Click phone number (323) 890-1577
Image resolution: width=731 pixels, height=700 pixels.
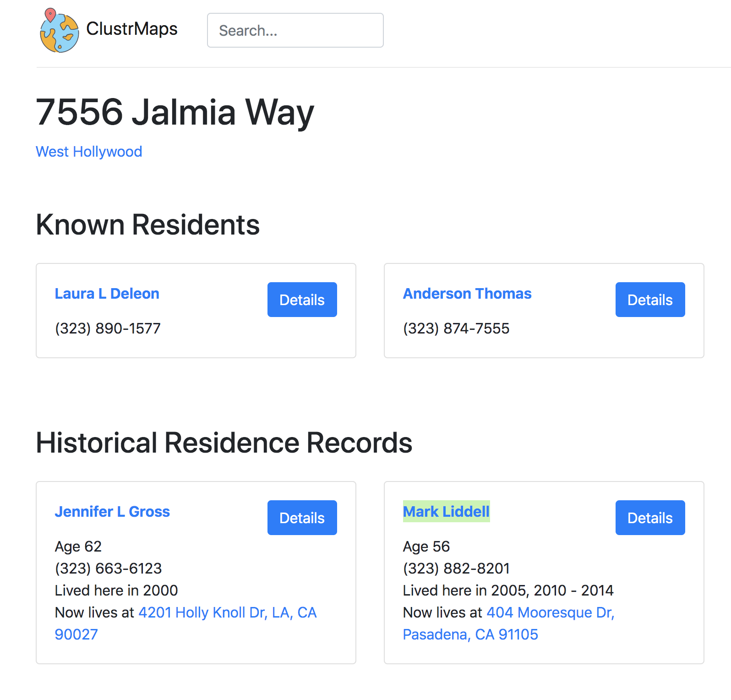[x=108, y=328]
